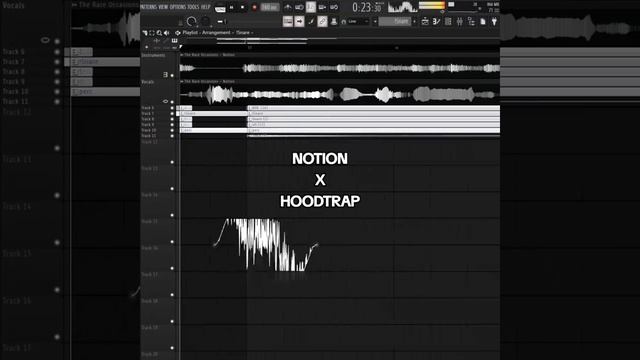
Task: Click the output peak meter
Action: [432, 5]
